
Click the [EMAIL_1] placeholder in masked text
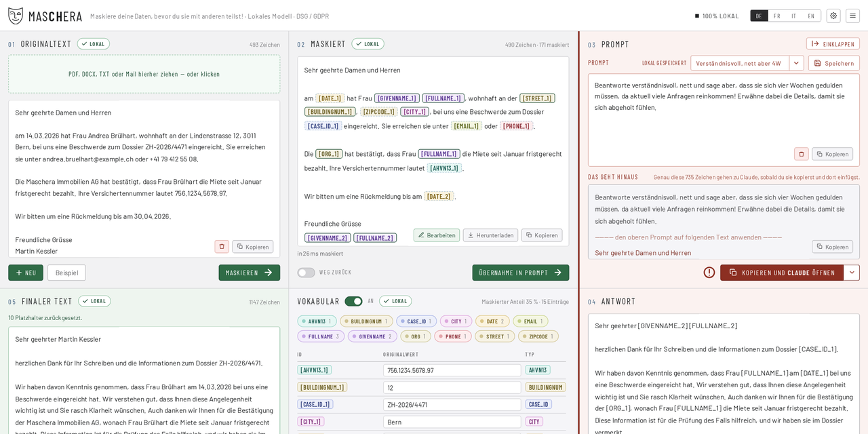(x=467, y=126)
